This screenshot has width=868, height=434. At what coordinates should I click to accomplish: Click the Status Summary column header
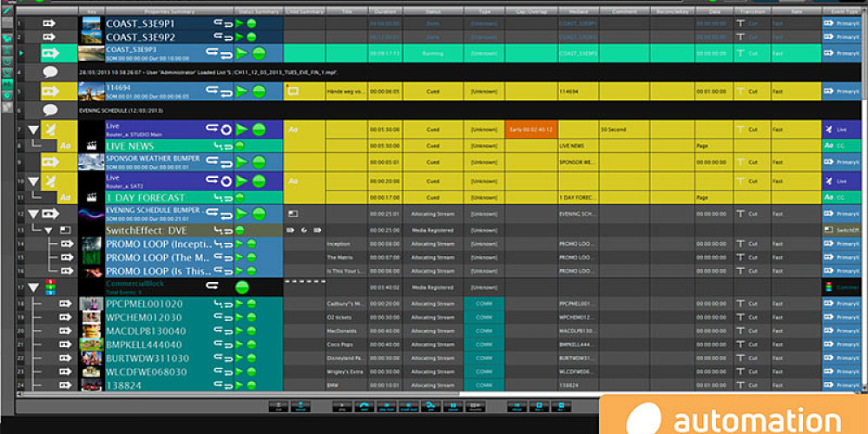(x=258, y=11)
